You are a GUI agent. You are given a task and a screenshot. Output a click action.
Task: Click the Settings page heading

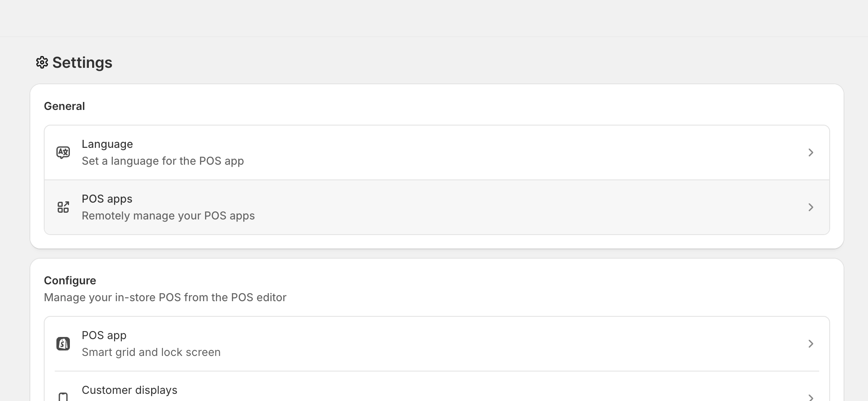click(x=82, y=62)
